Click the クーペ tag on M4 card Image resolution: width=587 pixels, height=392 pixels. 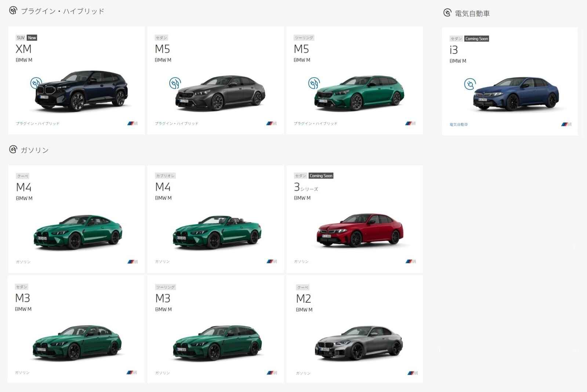click(x=22, y=176)
